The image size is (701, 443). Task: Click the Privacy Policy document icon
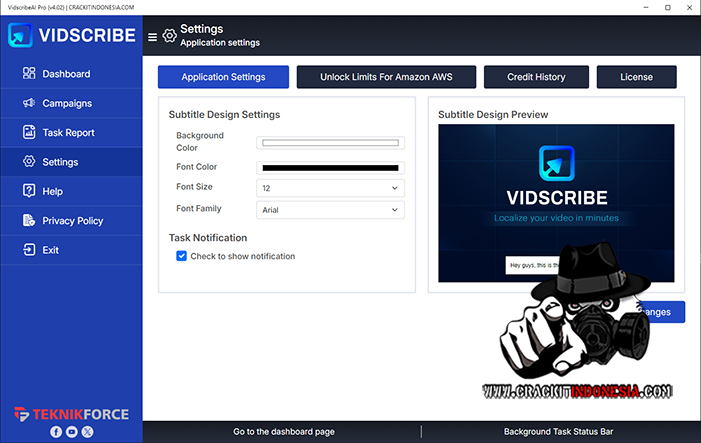[29, 220]
